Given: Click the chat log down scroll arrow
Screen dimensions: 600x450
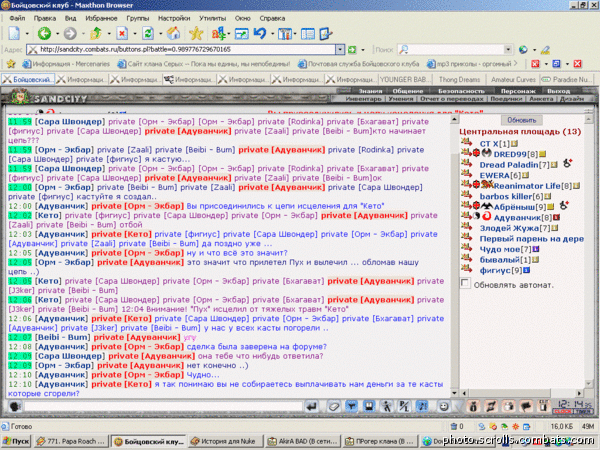Looking at the screenshot, I should click(x=454, y=393).
